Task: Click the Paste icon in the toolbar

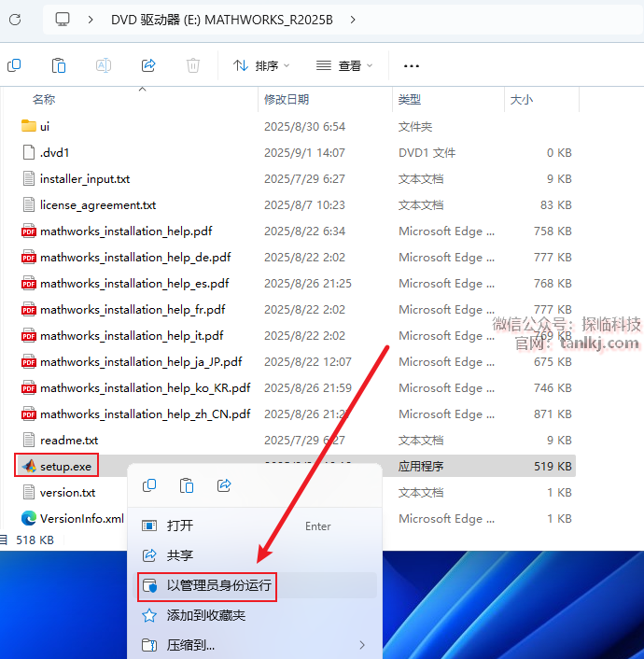Action: tap(59, 65)
